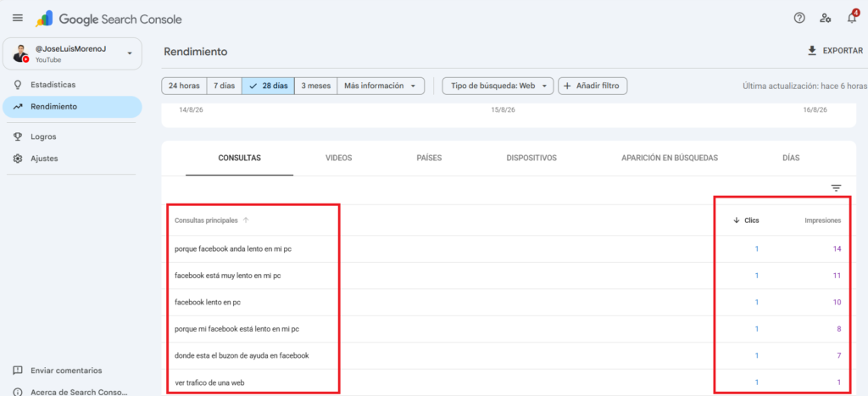The image size is (868, 396).
Task: Click the table filter rows icon
Action: (x=836, y=188)
